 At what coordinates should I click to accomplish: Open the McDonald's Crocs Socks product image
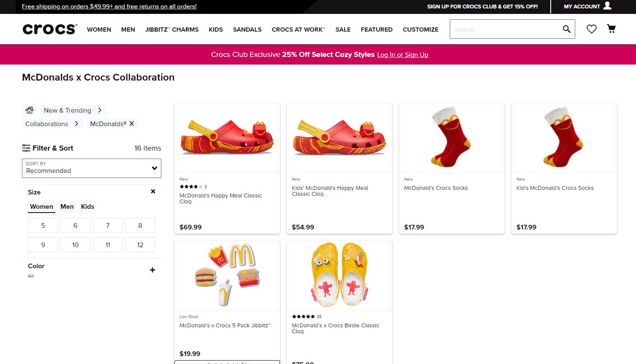451,138
